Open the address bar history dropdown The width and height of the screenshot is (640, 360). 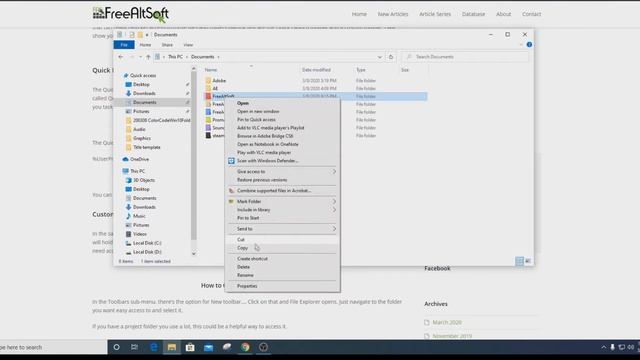pos(380,57)
